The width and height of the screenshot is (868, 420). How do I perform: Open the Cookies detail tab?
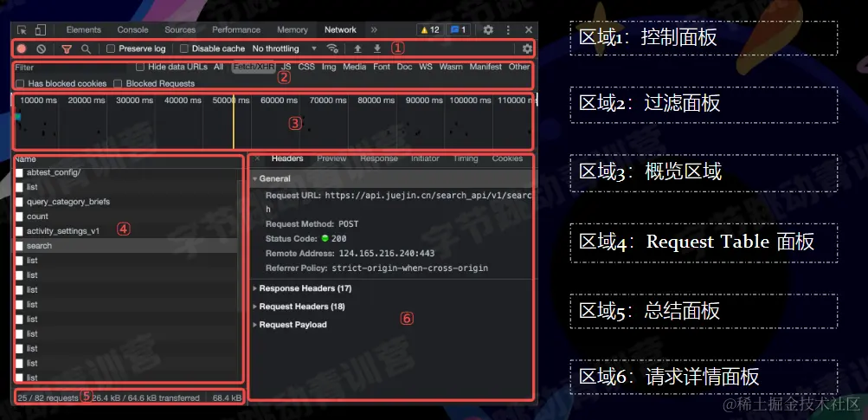(507, 158)
